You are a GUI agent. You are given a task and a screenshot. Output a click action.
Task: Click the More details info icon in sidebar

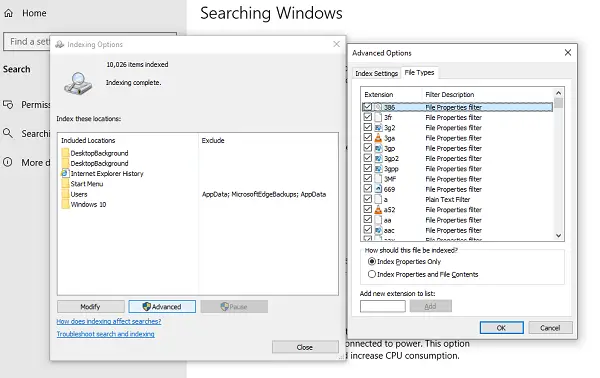(x=8, y=162)
